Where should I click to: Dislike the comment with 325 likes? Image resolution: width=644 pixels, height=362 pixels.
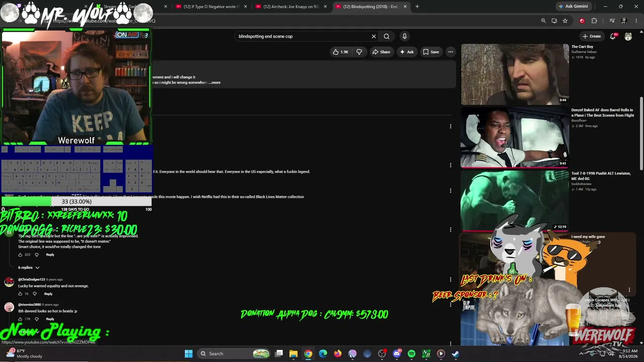[x=36, y=255]
